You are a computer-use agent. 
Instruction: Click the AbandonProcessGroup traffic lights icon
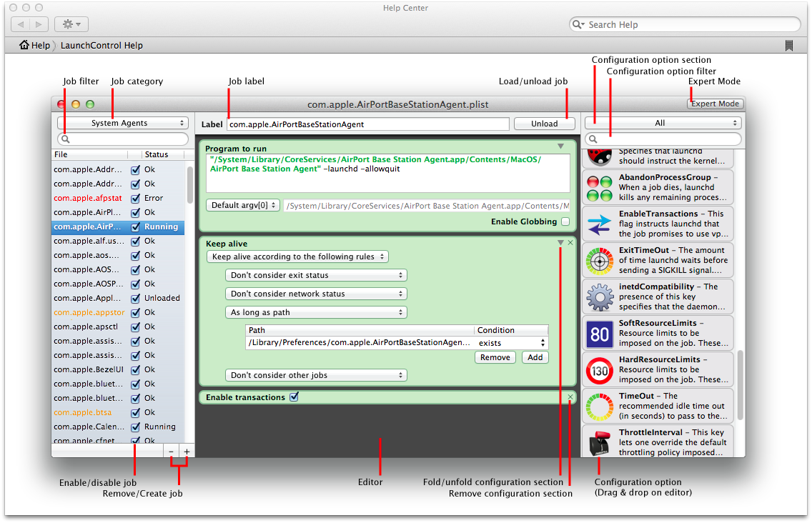[x=599, y=188]
